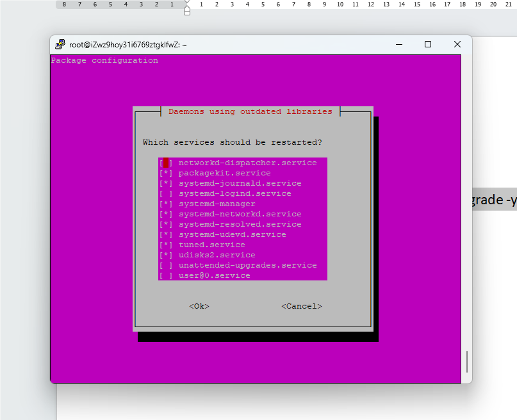The width and height of the screenshot is (517, 420).
Task: Check systemd-logind.service checkbox
Action: (x=166, y=193)
